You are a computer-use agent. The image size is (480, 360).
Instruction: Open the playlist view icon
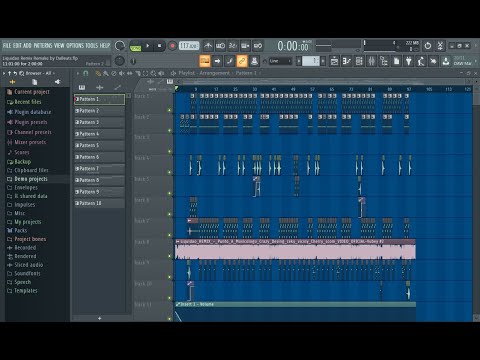[334, 61]
